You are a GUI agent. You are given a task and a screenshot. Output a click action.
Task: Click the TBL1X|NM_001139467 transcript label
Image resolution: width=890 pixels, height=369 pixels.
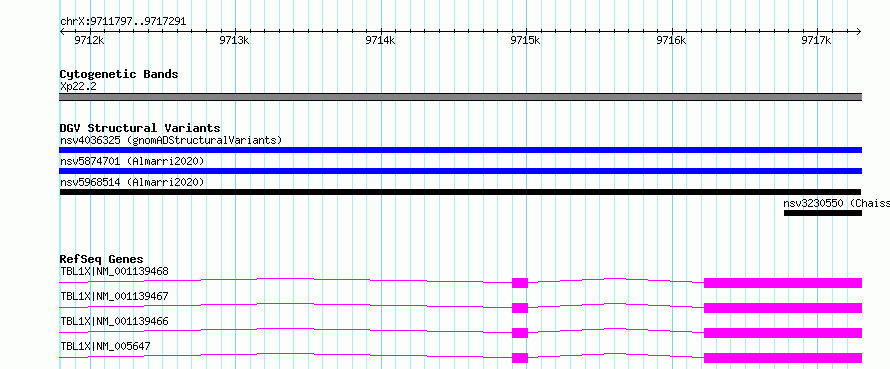(114, 296)
